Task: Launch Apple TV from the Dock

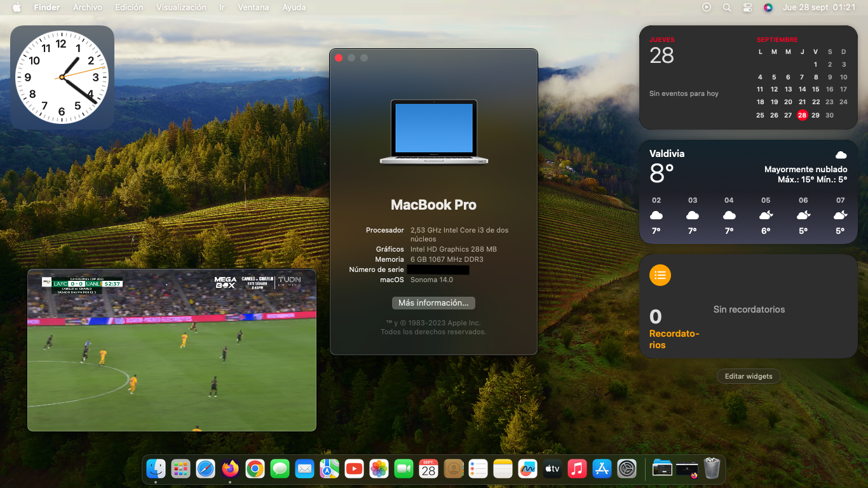Action: (x=552, y=469)
